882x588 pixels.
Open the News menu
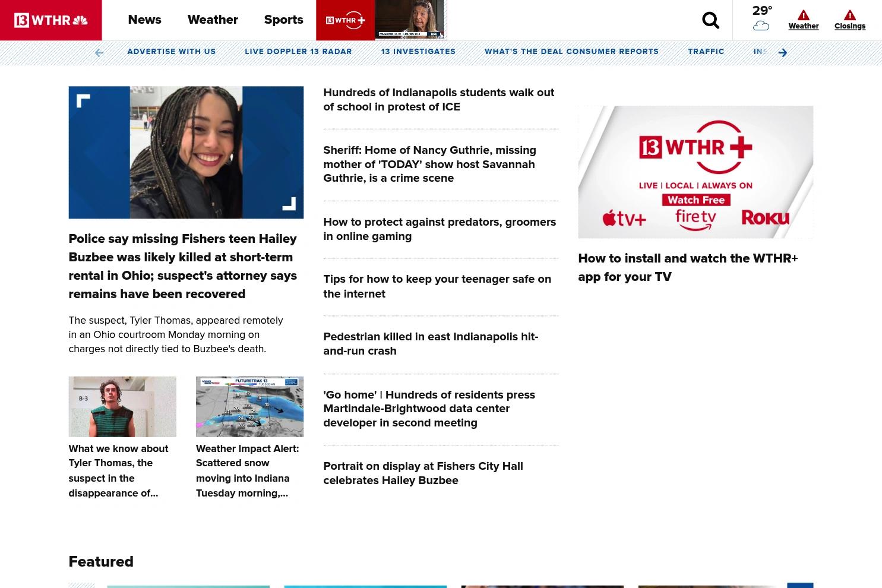click(x=144, y=20)
